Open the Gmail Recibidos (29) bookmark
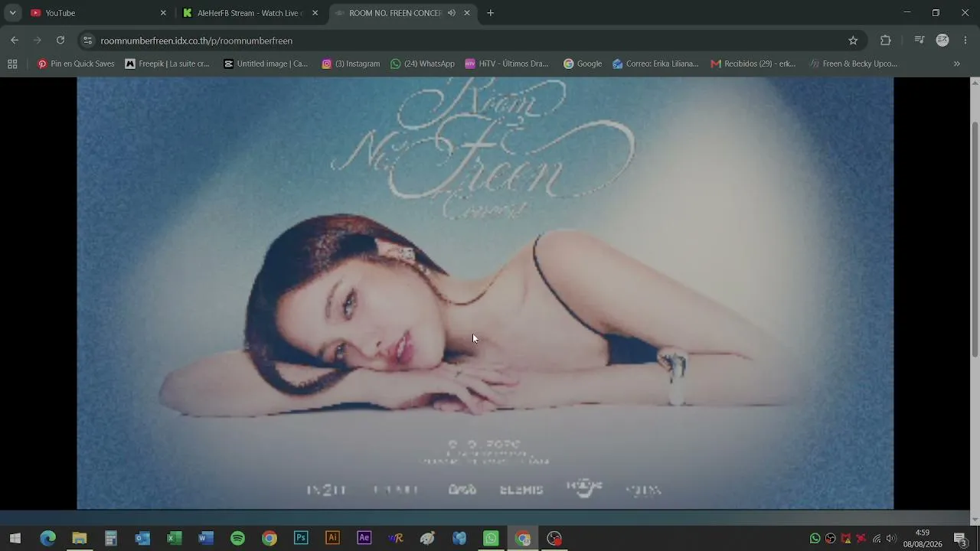 pos(753,64)
